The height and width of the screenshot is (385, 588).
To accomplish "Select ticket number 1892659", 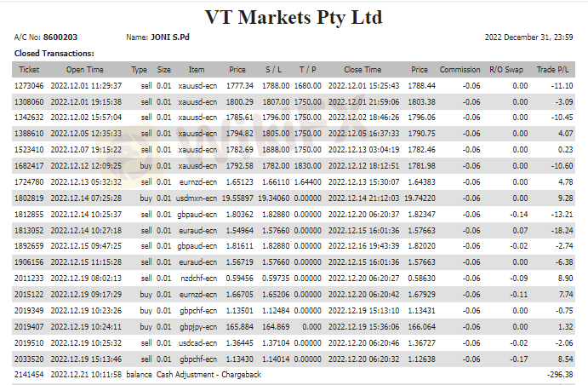I will point(29,246).
